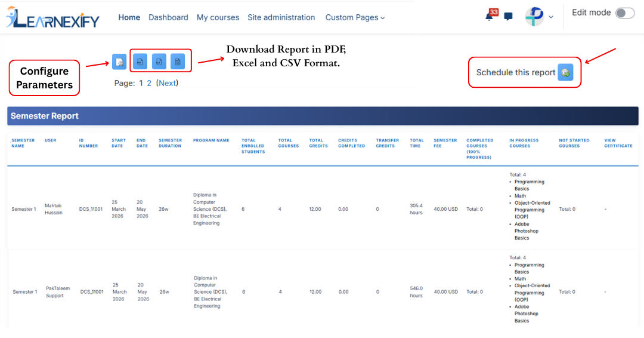The width and height of the screenshot is (644, 338).
Task: Click the Program Name column header
Action: coord(211,140)
